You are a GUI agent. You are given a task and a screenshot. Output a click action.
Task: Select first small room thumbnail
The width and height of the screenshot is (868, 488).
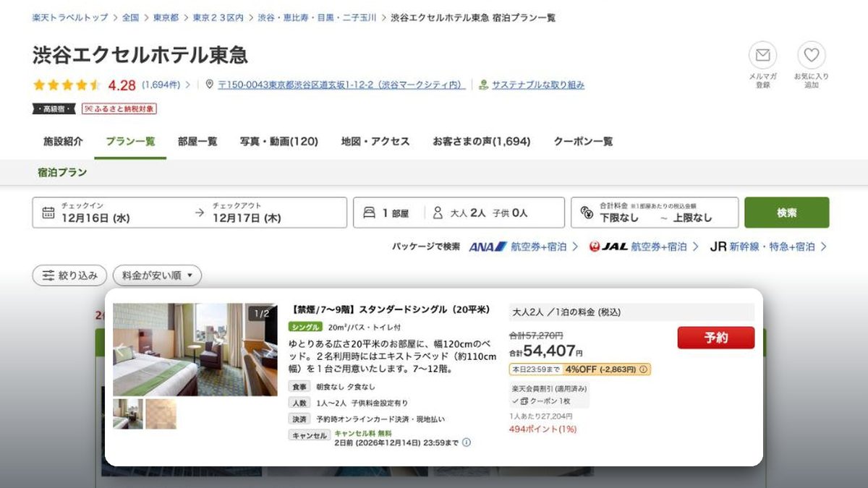point(128,414)
